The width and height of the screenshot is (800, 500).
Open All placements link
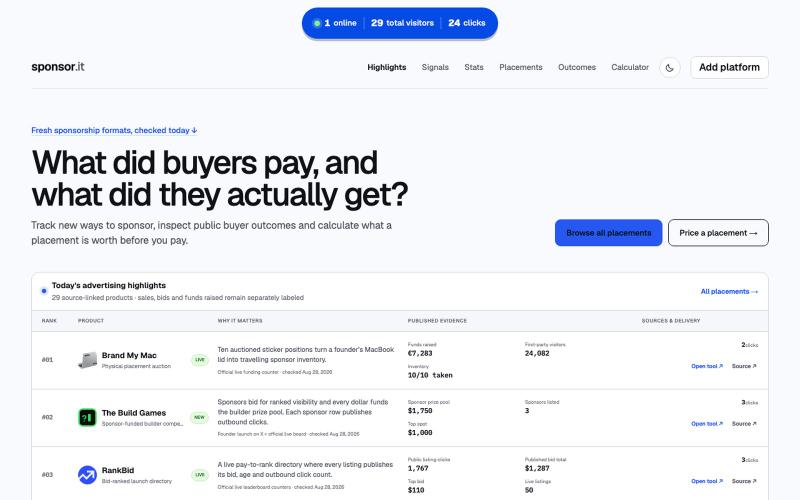[x=729, y=291]
